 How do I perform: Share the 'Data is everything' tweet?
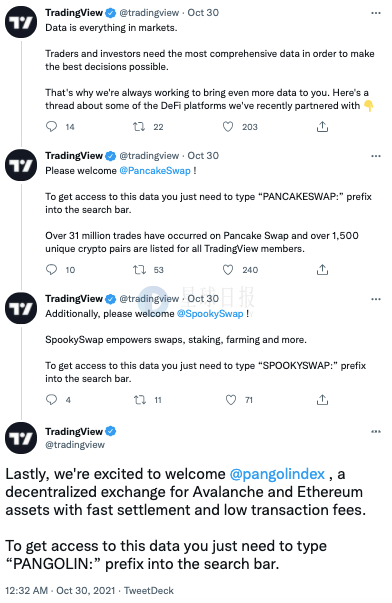pos(322,127)
